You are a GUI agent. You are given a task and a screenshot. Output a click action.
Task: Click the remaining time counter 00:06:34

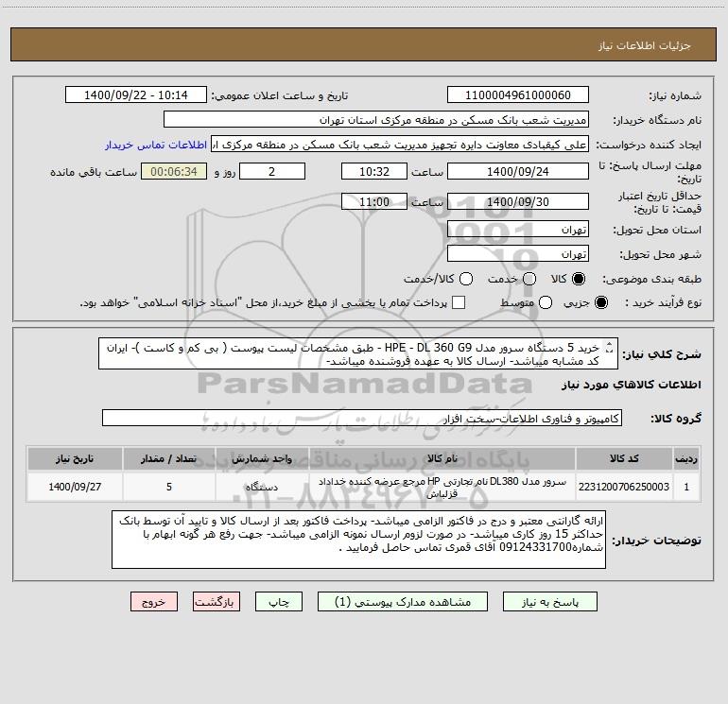coord(174,171)
